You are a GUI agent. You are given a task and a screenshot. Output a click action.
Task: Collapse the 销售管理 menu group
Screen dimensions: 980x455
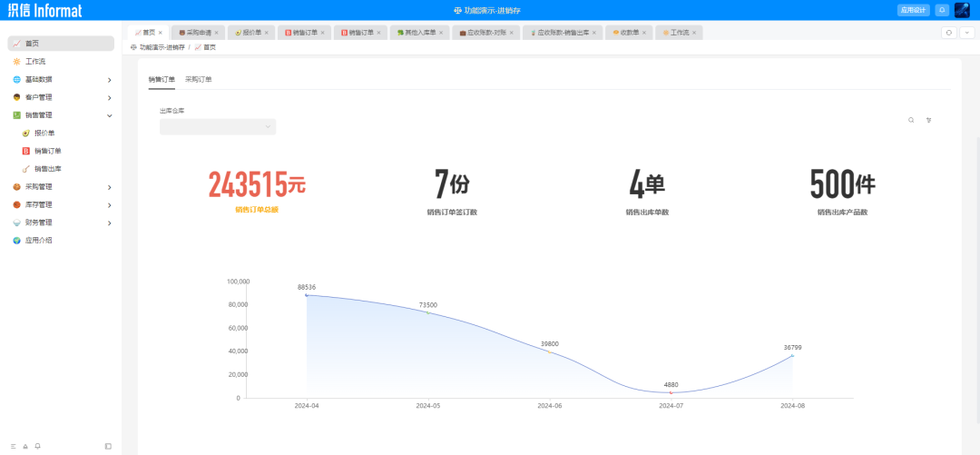pos(61,115)
